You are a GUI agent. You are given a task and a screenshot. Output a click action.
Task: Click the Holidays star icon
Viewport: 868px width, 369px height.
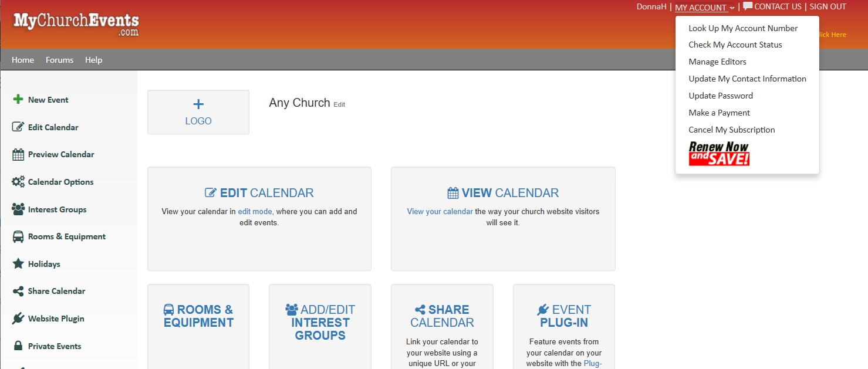[18, 264]
